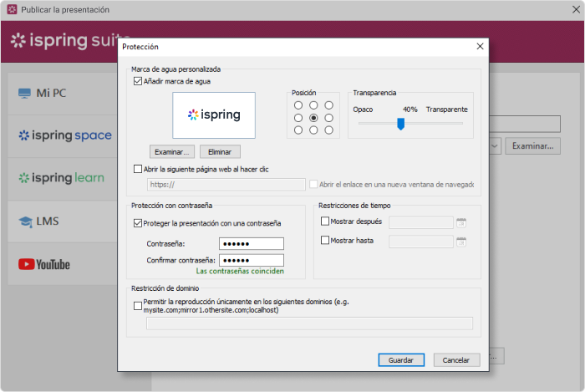Close the Protección dialog

(x=480, y=46)
